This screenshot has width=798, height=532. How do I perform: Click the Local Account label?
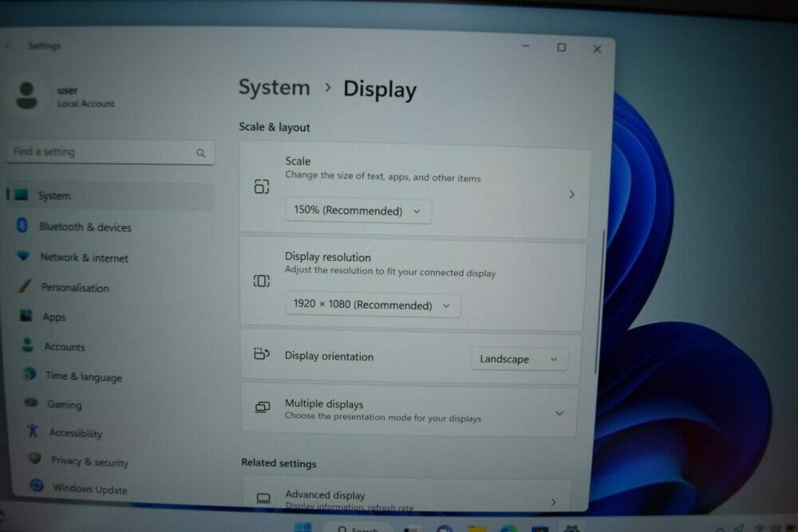click(x=85, y=104)
